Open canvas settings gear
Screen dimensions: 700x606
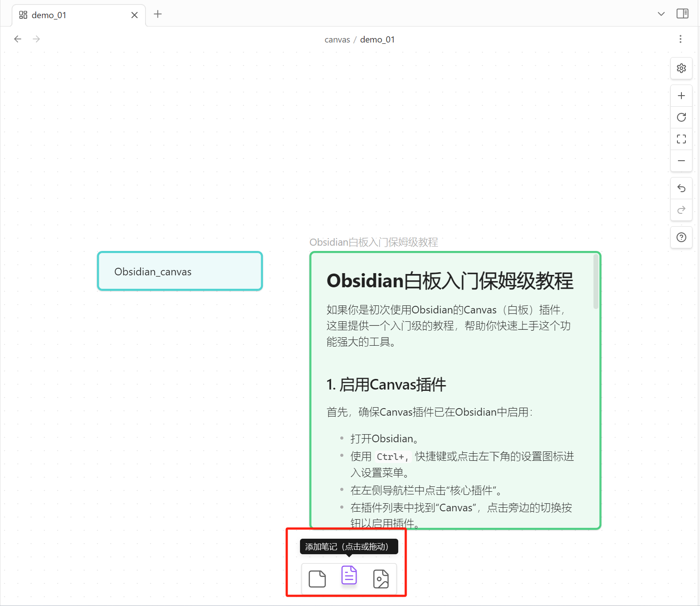[681, 68]
